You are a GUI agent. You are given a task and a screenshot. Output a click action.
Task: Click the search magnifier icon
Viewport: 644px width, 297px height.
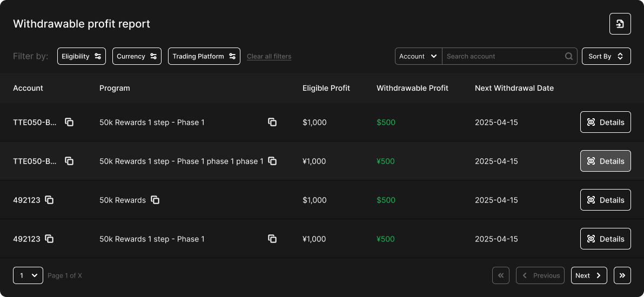point(569,56)
